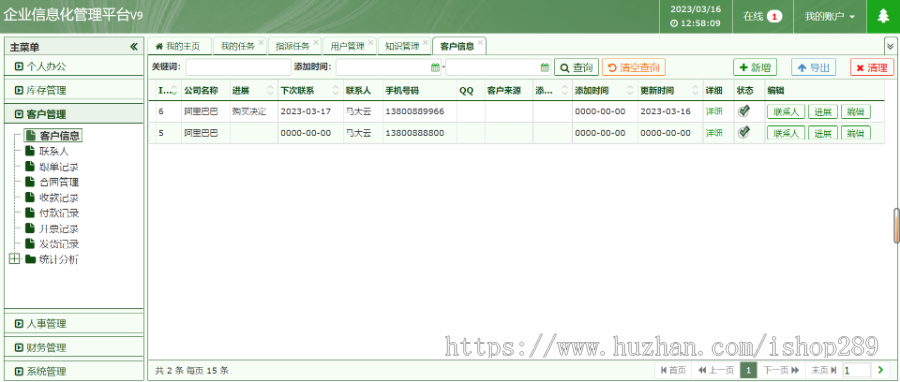The height and width of the screenshot is (382, 900).
Task: Expand the 个人办公 menu section
Action: 74,67
